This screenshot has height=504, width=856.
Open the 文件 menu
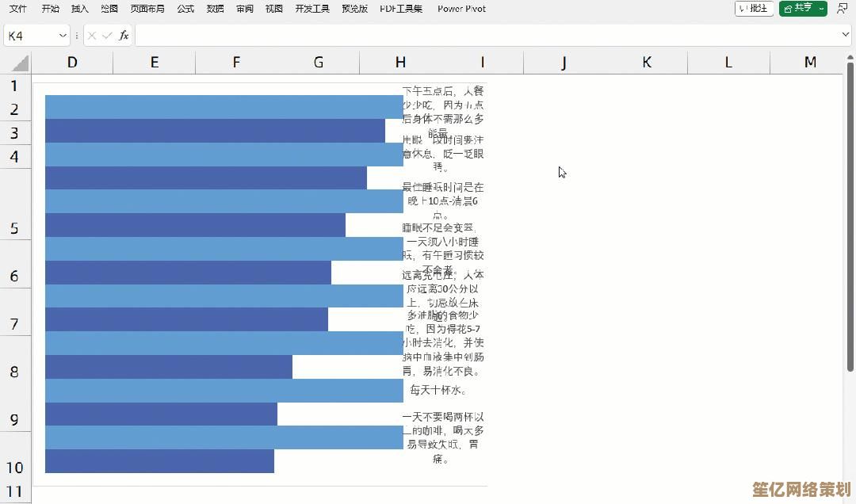click(x=18, y=9)
